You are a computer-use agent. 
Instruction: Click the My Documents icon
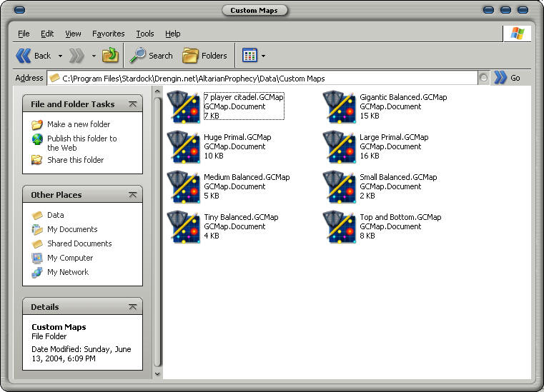(37, 229)
